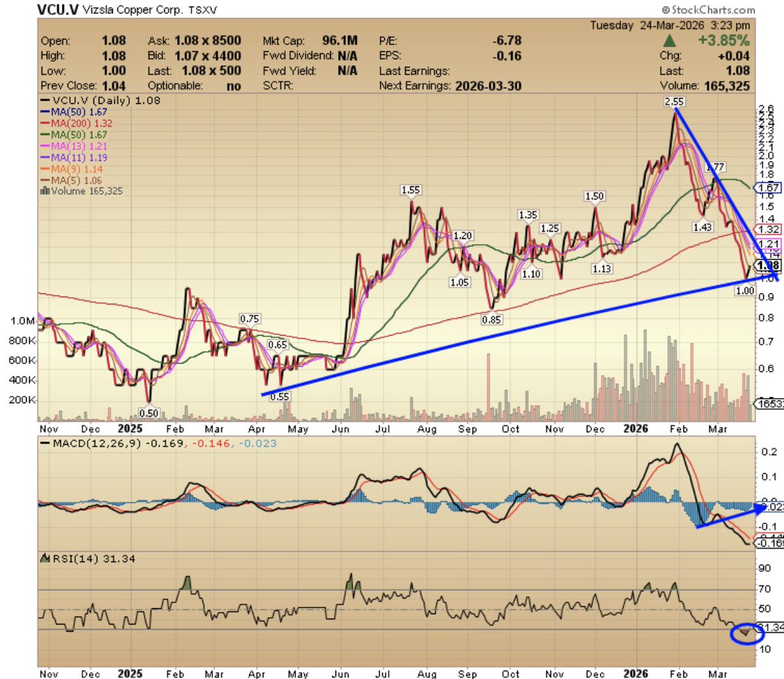The image size is (784, 679).
Task: Click the Tuesday 24-Mar-2026 3:23 pm timestamp
Action: (x=670, y=25)
